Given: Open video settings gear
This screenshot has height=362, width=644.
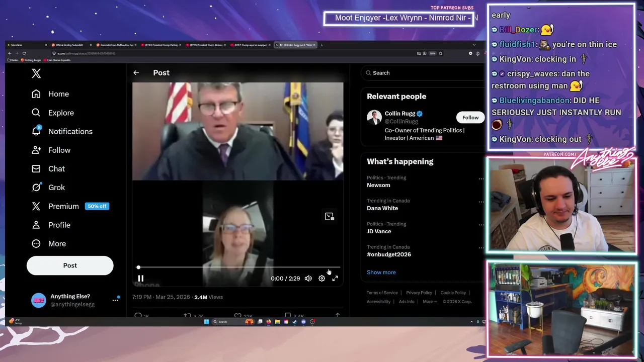Looking at the screenshot, I should [x=321, y=279].
